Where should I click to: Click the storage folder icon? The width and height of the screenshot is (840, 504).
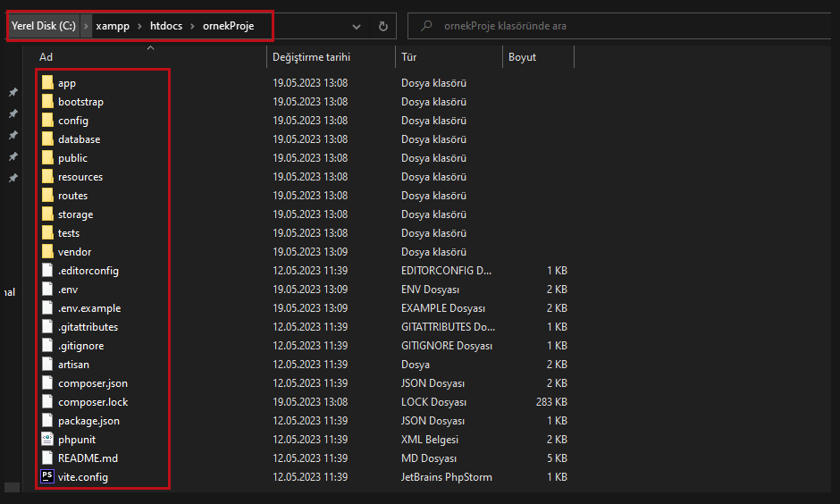47,214
